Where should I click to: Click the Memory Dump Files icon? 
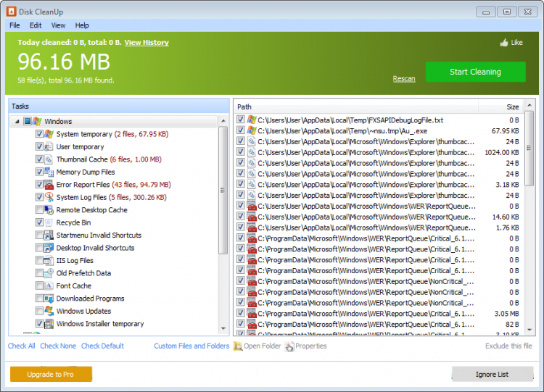point(49,172)
